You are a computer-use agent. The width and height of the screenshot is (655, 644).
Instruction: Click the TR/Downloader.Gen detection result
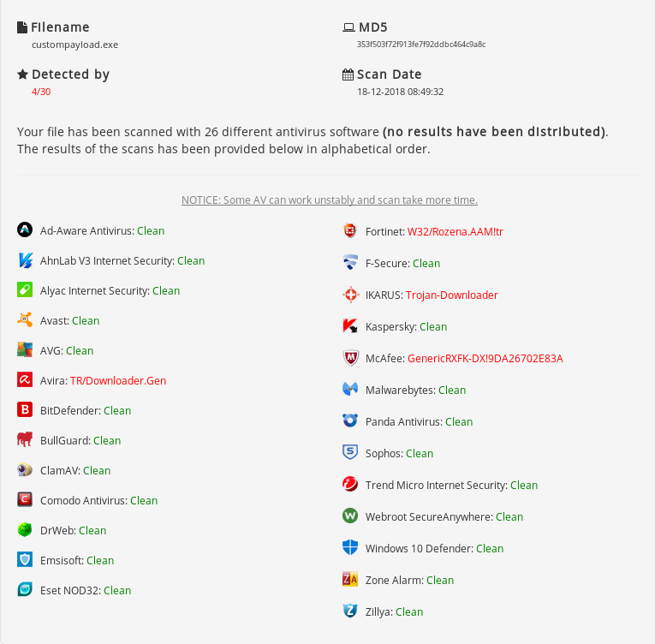[x=118, y=380]
